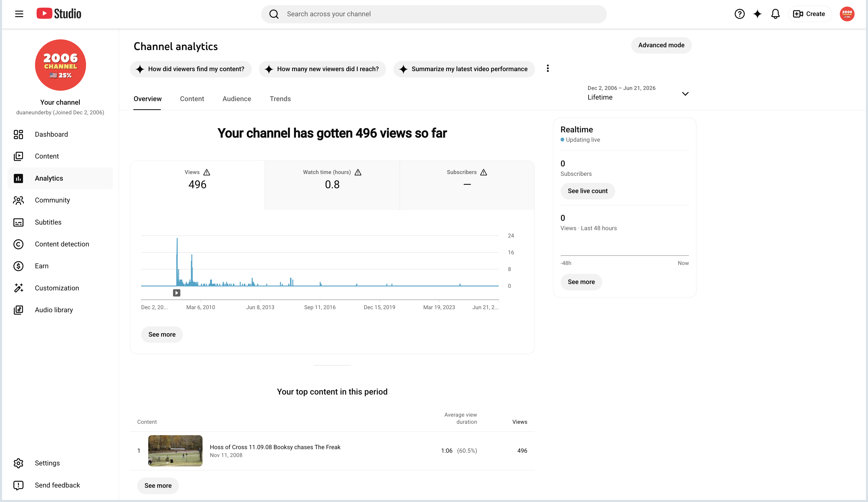The width and height of the screenshot is (868, 502).
Task: Open Earn in the sidebar
Action: pyautogui.click(x=60, y=266)
